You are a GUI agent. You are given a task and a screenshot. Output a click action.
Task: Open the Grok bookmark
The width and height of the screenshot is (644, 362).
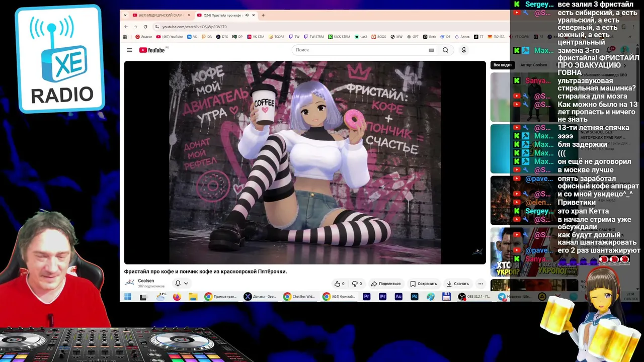click(430, 37)
